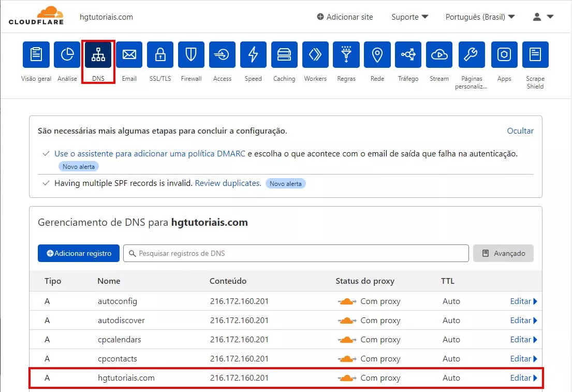Toggle proxy cloud icon for cpcalendars record
The width and height of the screenshot is (572, 392).
tap(347, 340)
